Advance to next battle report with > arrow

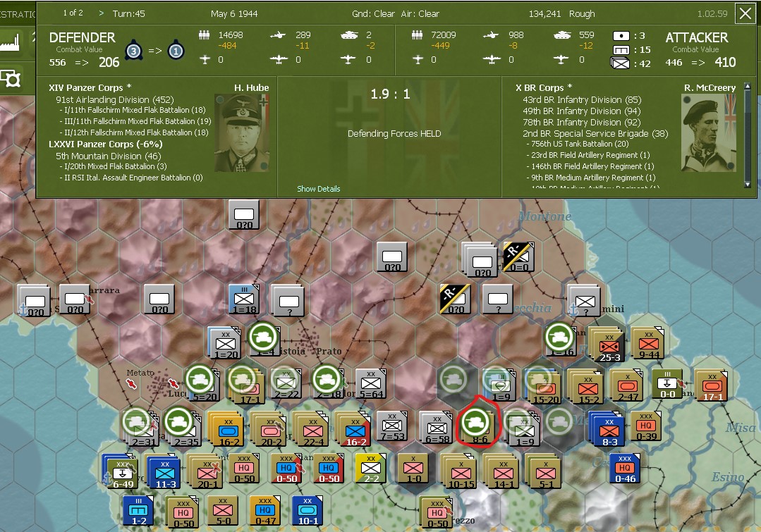point(101,13)
